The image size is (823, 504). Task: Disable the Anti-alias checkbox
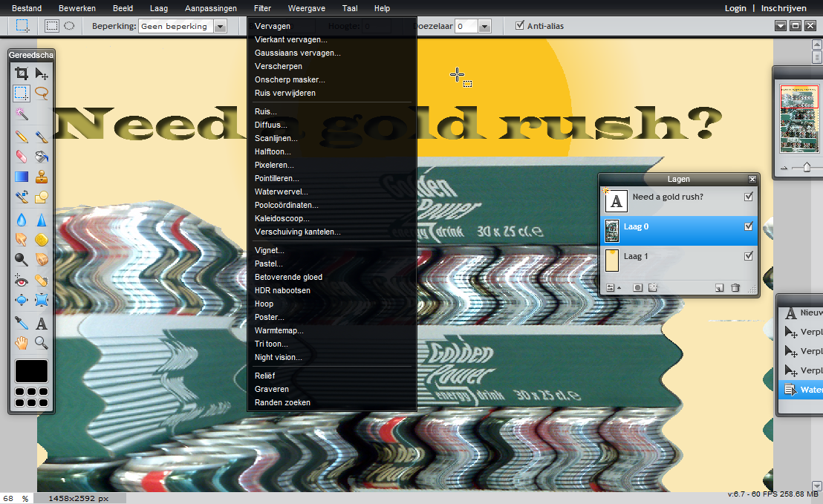520,26
